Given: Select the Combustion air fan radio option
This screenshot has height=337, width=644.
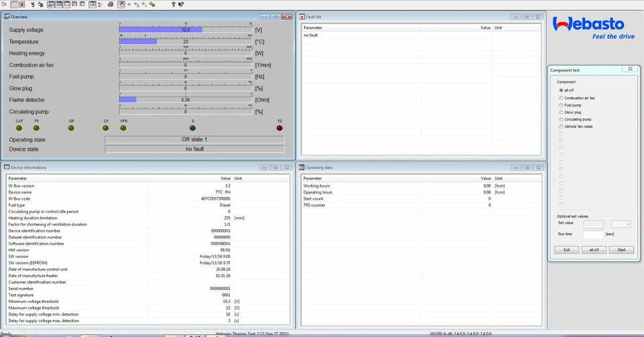Looking at the screenshot, I should (561, 98).
